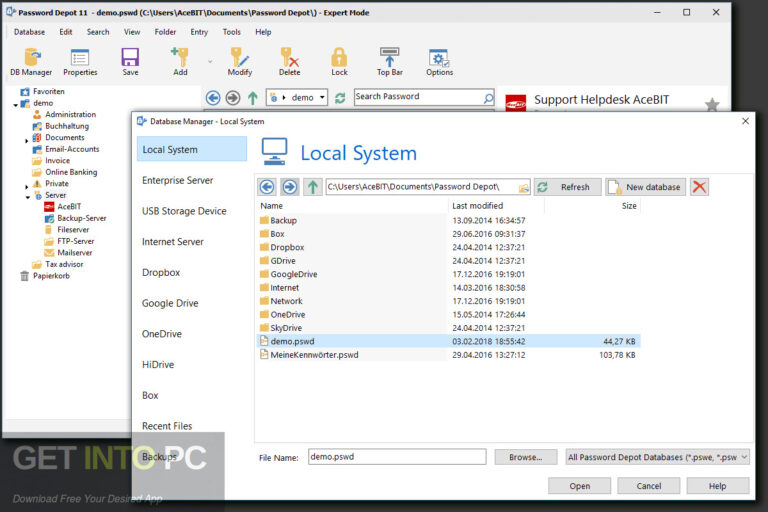Open Options toolbar icon

pyautogui.click(x=439, y=62)
